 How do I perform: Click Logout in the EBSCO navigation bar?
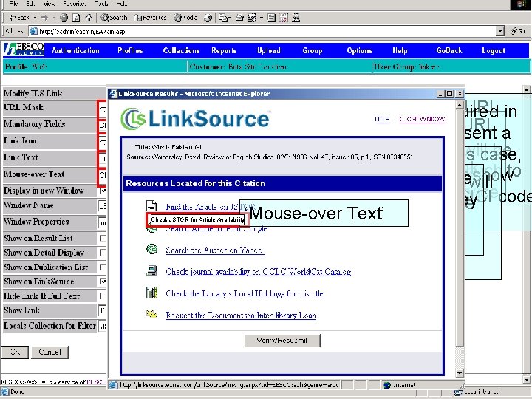(x=494, y=50)
